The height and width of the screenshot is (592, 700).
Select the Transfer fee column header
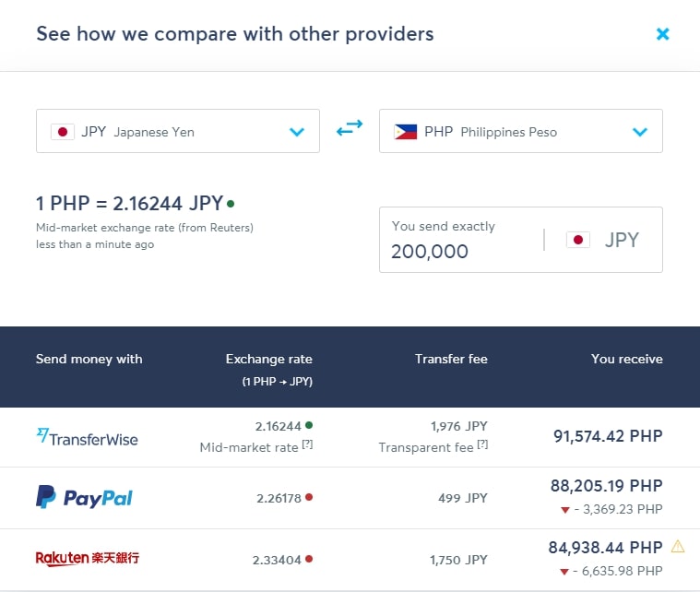451,360
